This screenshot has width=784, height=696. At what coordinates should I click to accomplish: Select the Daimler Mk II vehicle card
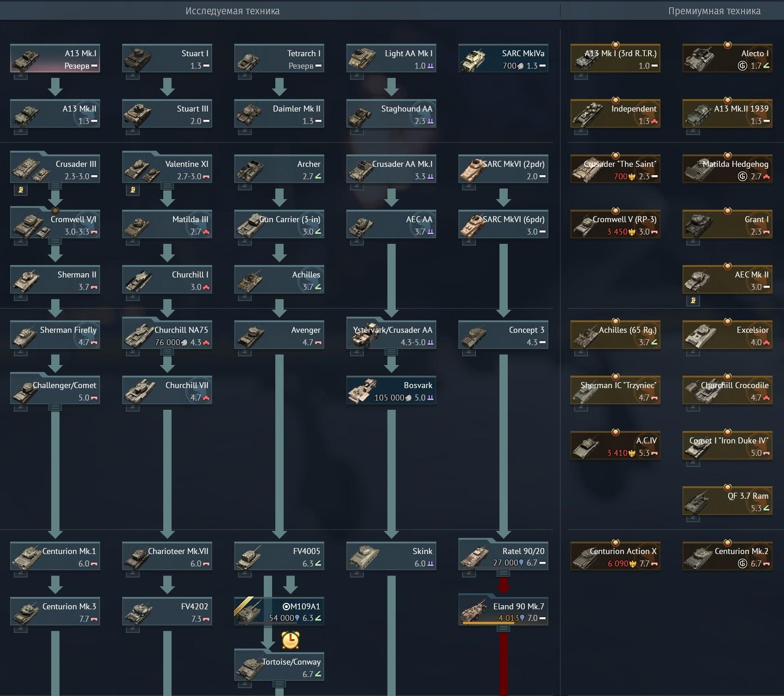(279, 114)
